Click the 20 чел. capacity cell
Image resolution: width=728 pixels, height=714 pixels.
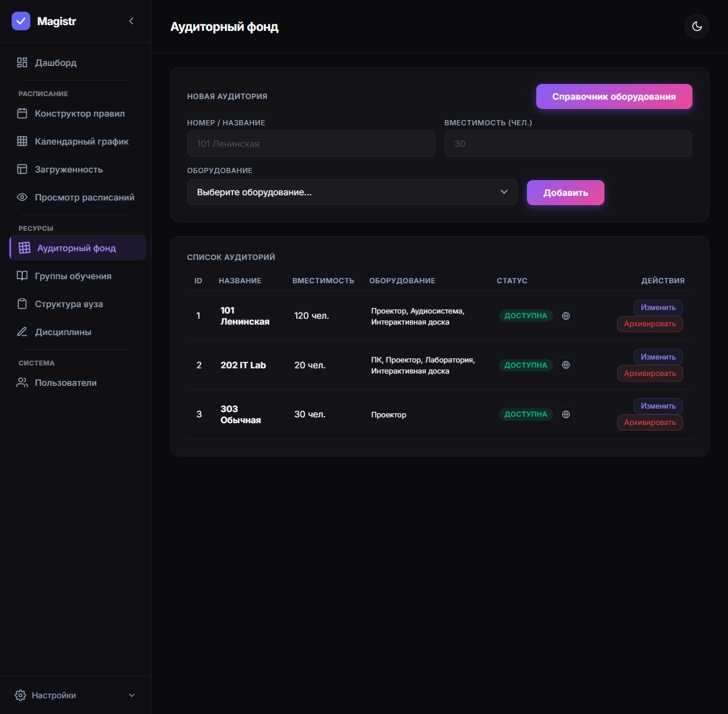coord(310,365)
